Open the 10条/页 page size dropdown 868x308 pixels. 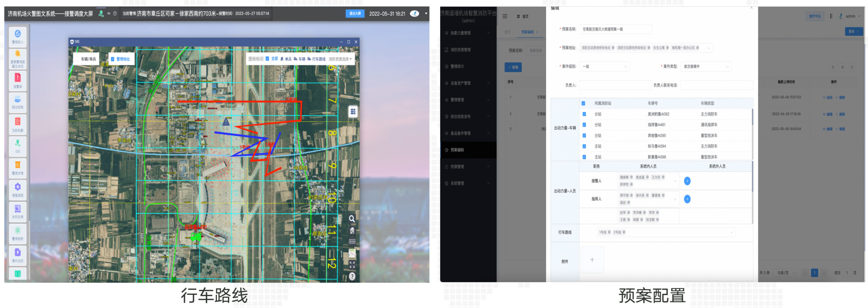click(x=786, y=273)
